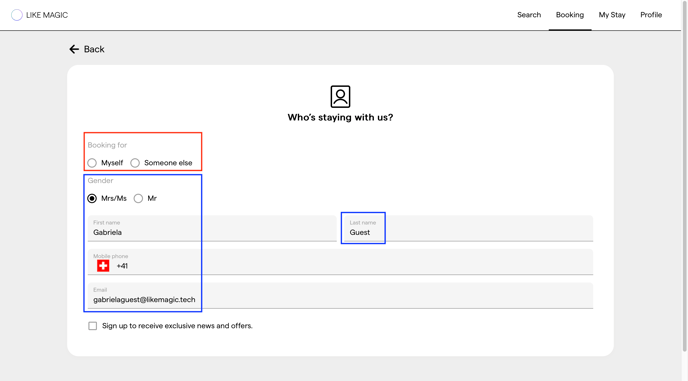Edit the Email address field
The image size is (688, 381).
[x=340, y=295]
